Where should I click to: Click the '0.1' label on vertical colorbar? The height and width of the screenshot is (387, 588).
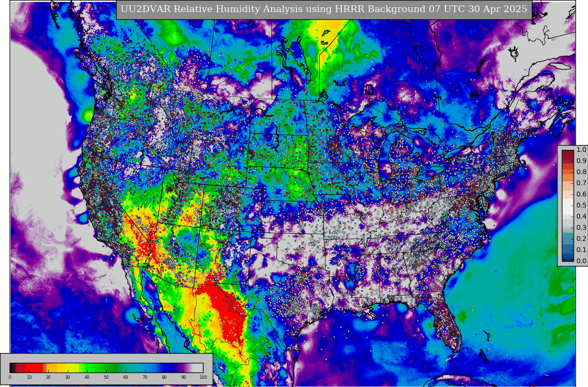581,250
